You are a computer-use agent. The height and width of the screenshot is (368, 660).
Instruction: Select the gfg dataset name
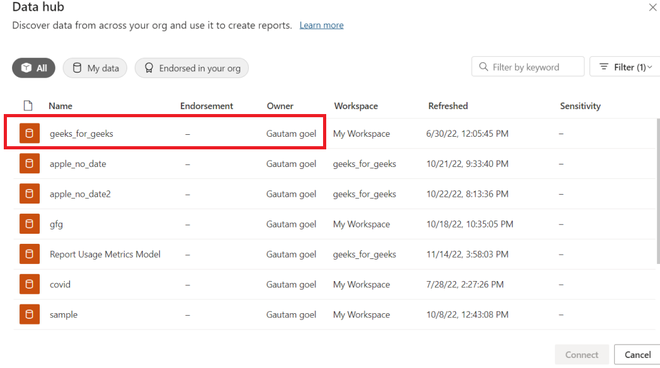point(56,224)
